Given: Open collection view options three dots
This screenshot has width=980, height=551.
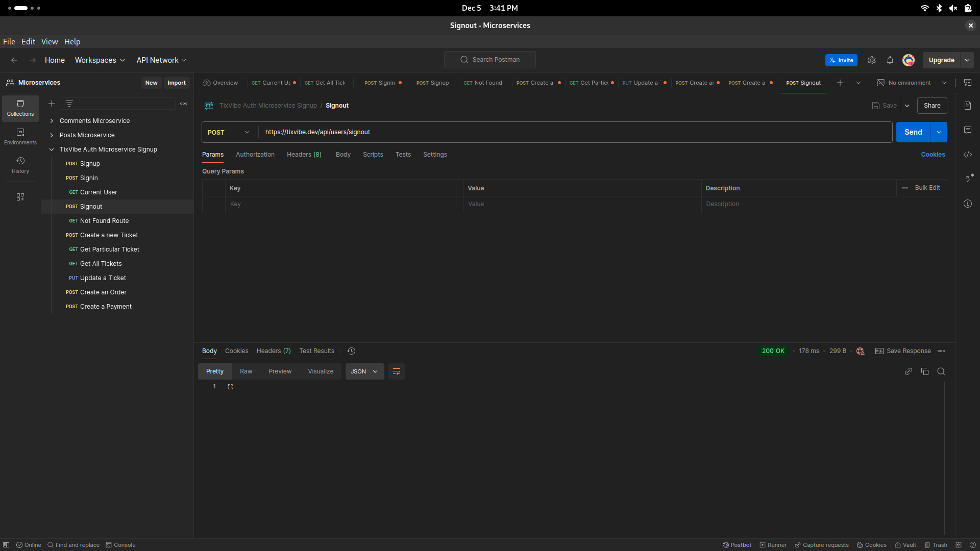Looking at the screenshot, I should (184, 104).
